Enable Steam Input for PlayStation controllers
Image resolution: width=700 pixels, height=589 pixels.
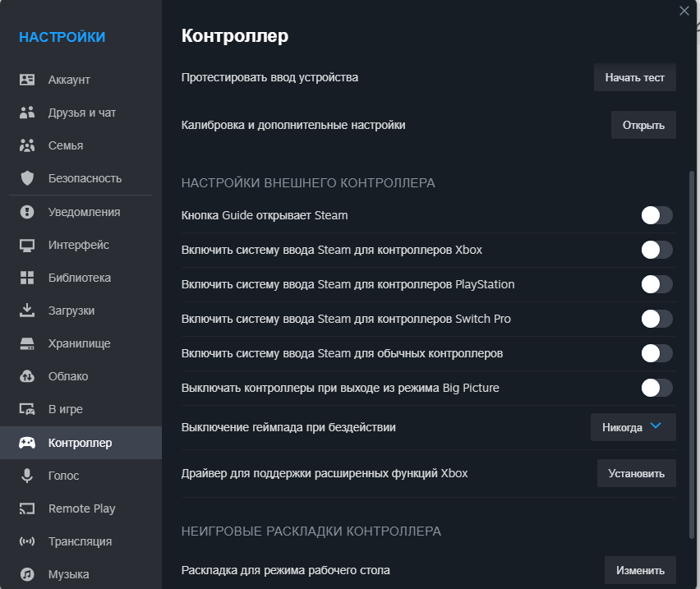[656, 284]
